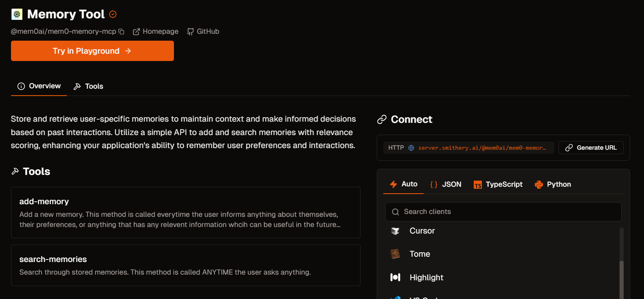644x299 pixels.
Task: Select the Auto tab
Action: (x=404, y=184)
